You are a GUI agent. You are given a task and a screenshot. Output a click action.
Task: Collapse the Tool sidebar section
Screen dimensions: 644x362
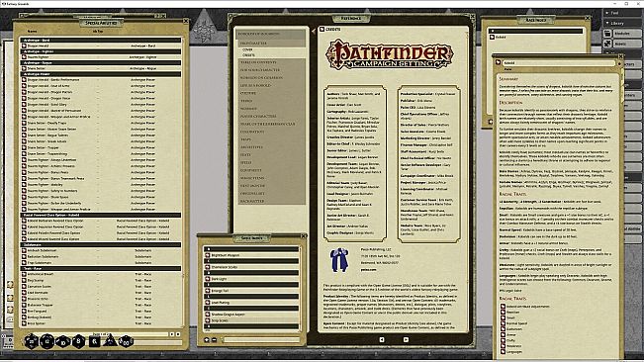607,13
